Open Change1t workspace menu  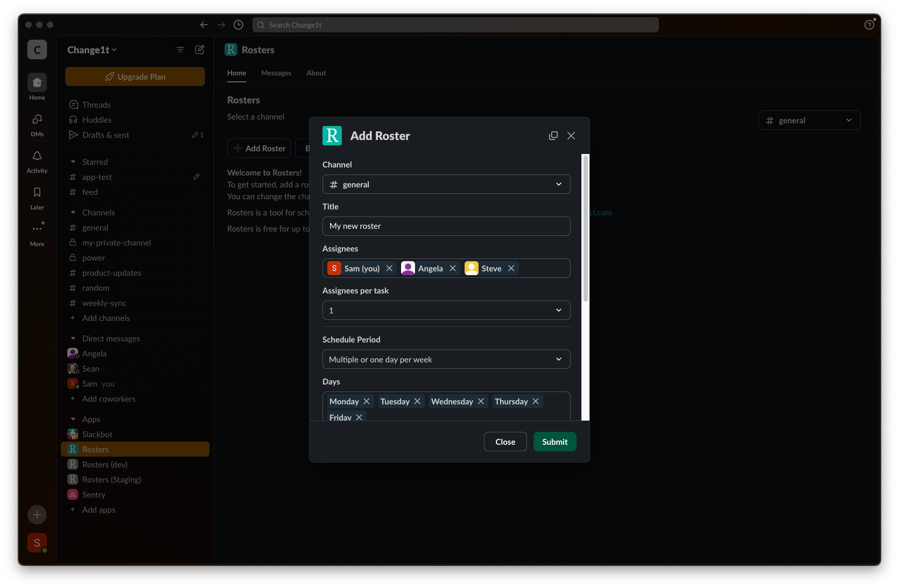point(92,50)
